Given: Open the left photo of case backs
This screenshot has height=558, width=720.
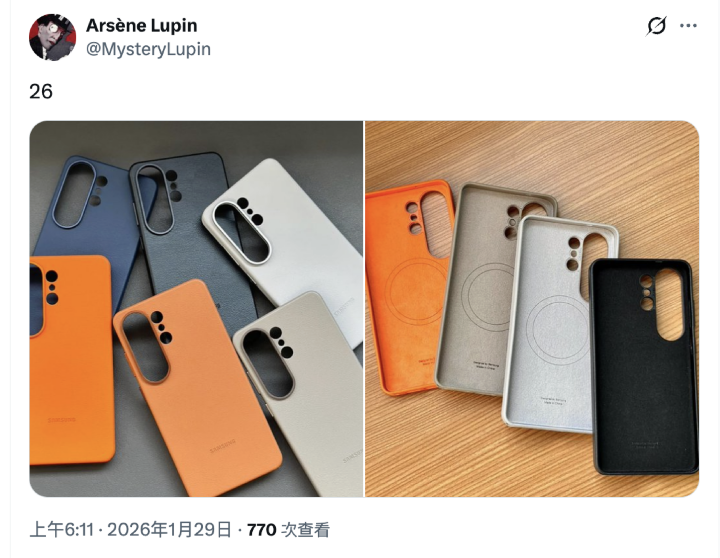Looking at the screenshot, I should click(x=196, y=309).
